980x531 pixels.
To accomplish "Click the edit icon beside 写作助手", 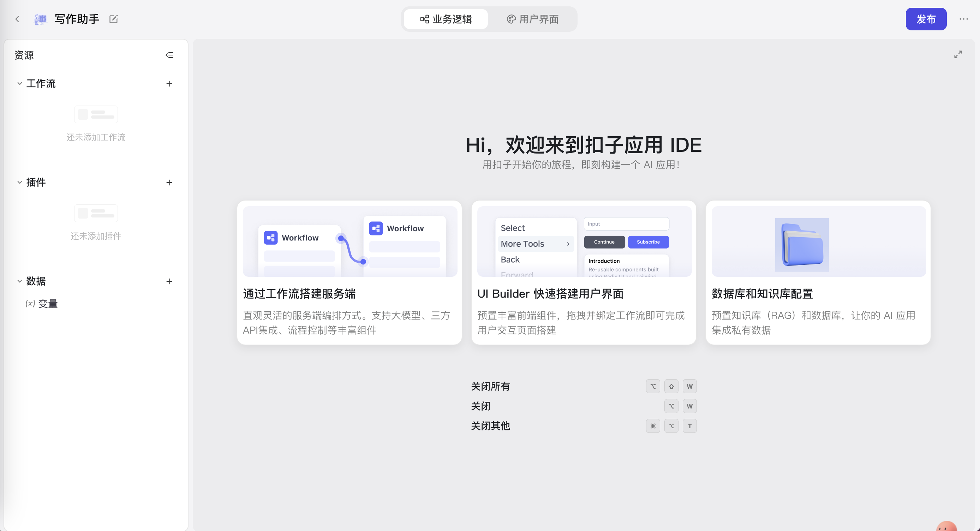I will [x=113, y=19].
